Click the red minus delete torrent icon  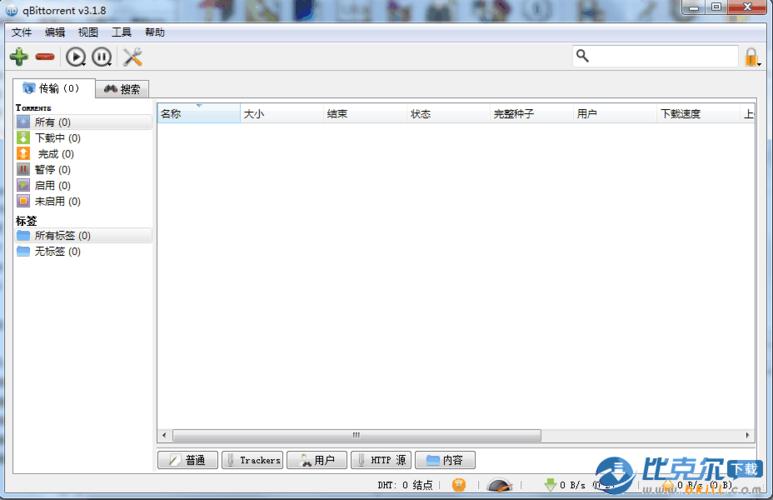45,57
